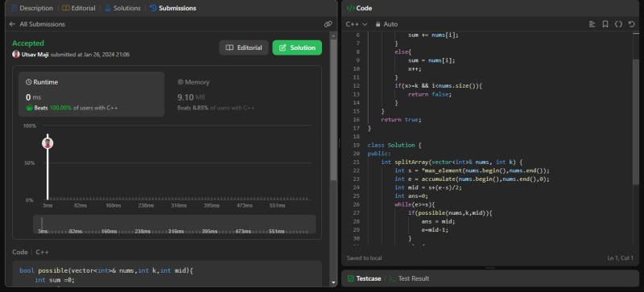644x292 pixels.
Task: Copy the submission link via chain icon
Action: click(x=328, y=24)
